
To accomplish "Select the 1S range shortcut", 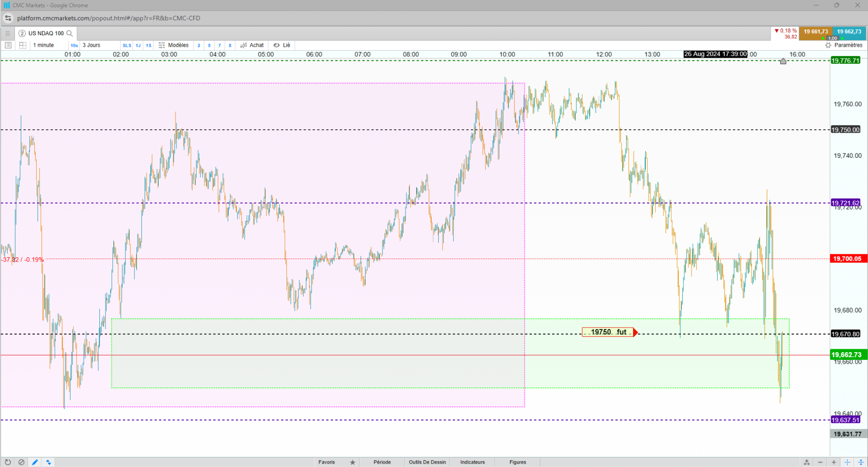I will click(x=149, y=45).
